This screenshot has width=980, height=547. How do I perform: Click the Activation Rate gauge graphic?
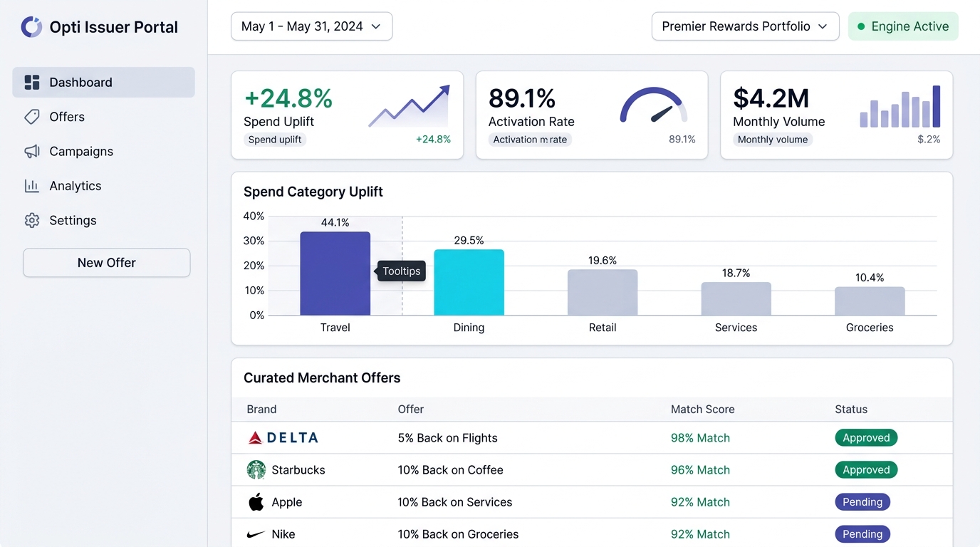(654, 105)
